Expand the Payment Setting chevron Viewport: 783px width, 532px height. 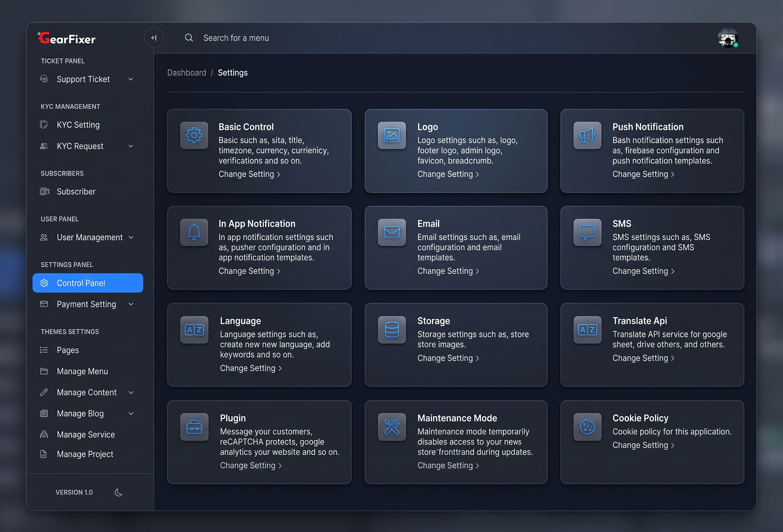pos(131,304)
